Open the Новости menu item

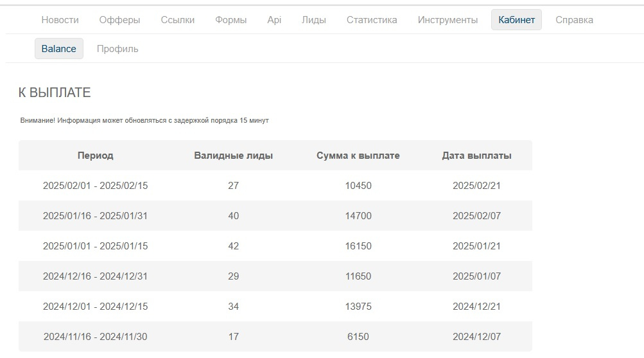(x=60, y=20)
